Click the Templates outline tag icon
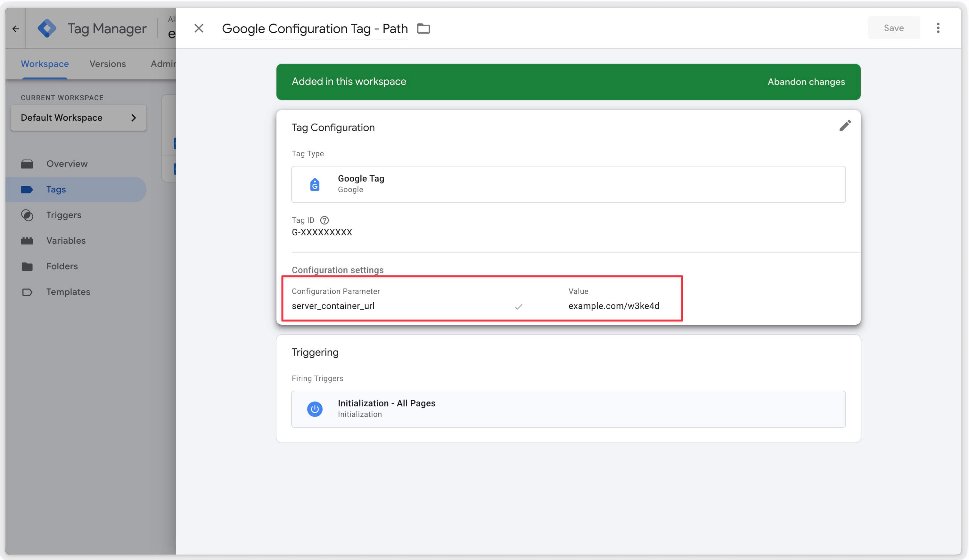Viewport: 969px width, 560px height. (x=27, y=292)
